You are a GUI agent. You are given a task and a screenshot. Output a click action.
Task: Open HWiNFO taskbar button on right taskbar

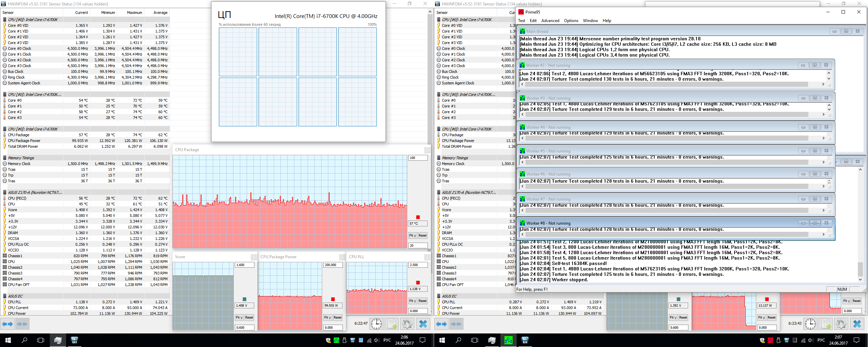(x=525, y=340)
